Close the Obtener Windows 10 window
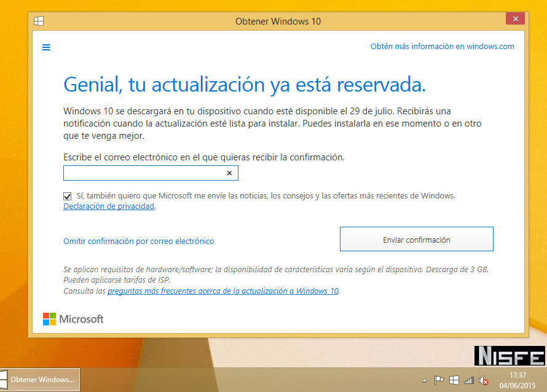Viewport: 547px width, 392px height. tap(514, 20)
